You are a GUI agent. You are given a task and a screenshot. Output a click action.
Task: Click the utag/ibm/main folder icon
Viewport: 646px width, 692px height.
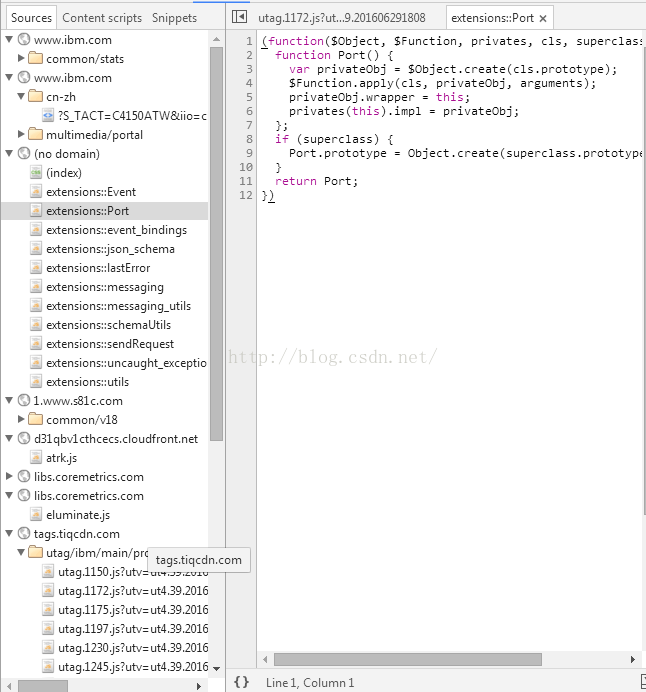(36, 552)
